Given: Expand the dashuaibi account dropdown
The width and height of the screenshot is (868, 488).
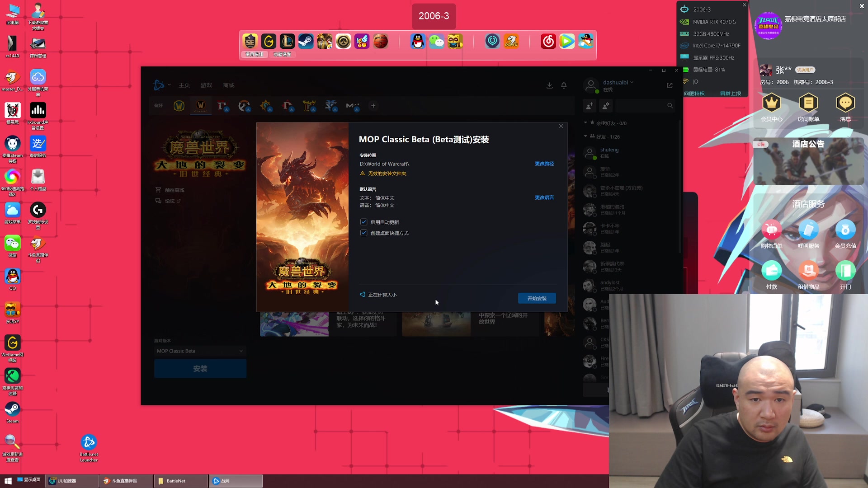Looking at the screenshot, I should pos(618,83).
